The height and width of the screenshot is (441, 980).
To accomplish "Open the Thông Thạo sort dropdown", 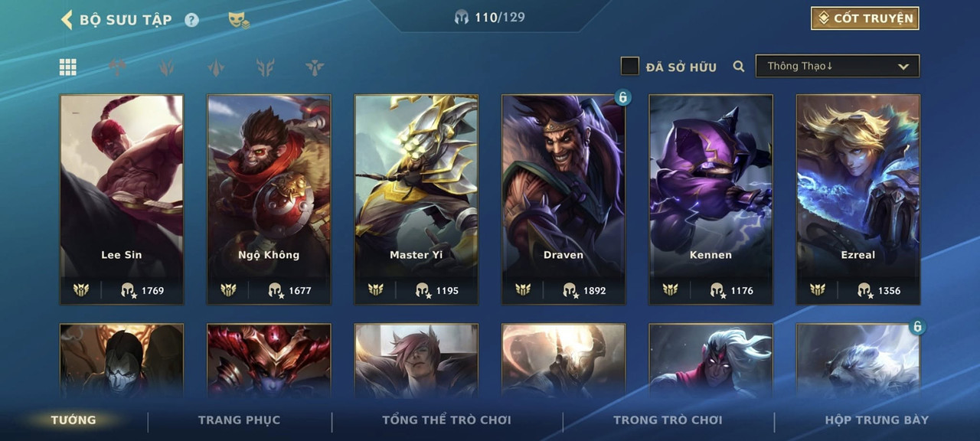I will (838, 66).
